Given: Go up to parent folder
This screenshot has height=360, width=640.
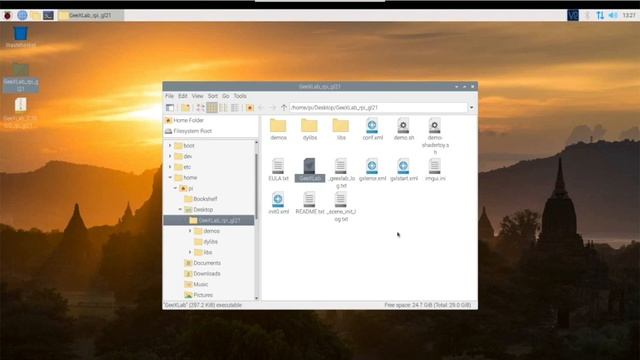Looking at the screenshot, I should pos(284,108).
